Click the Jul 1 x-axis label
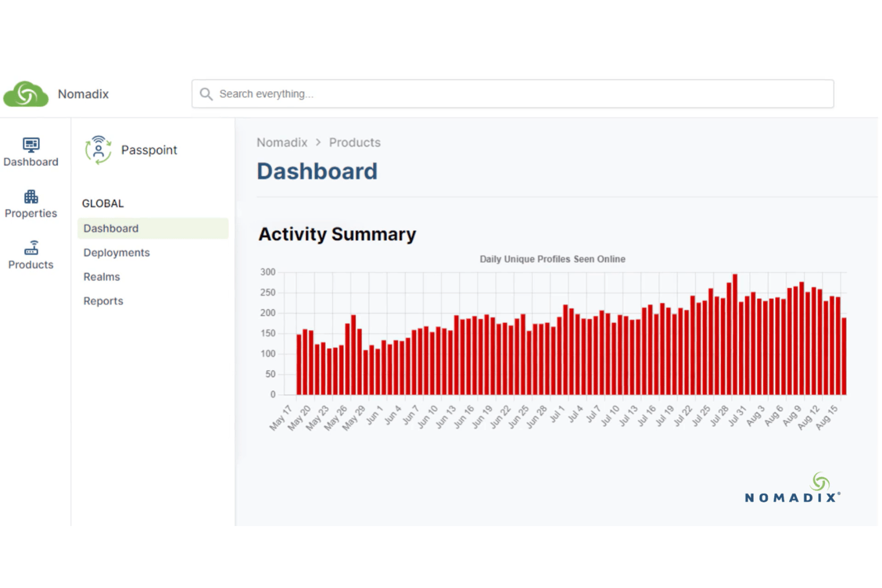 (557, 415)
